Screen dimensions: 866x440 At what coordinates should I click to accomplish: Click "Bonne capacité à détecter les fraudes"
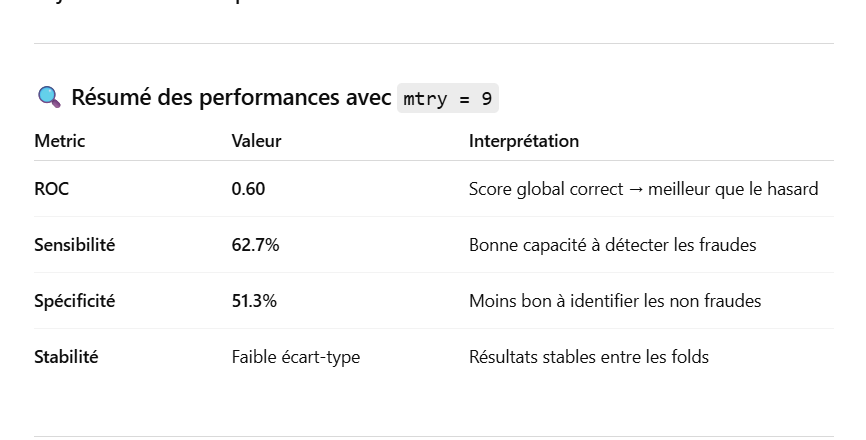point(612,245)
